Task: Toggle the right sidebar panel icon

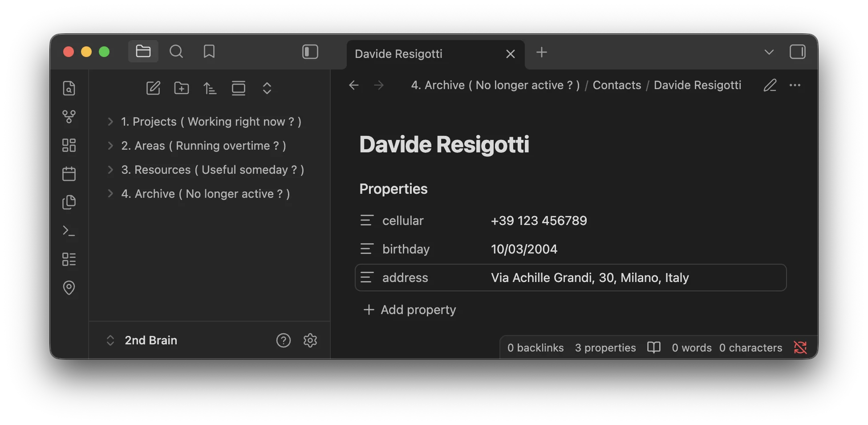Action: click(x=797, y=52)
